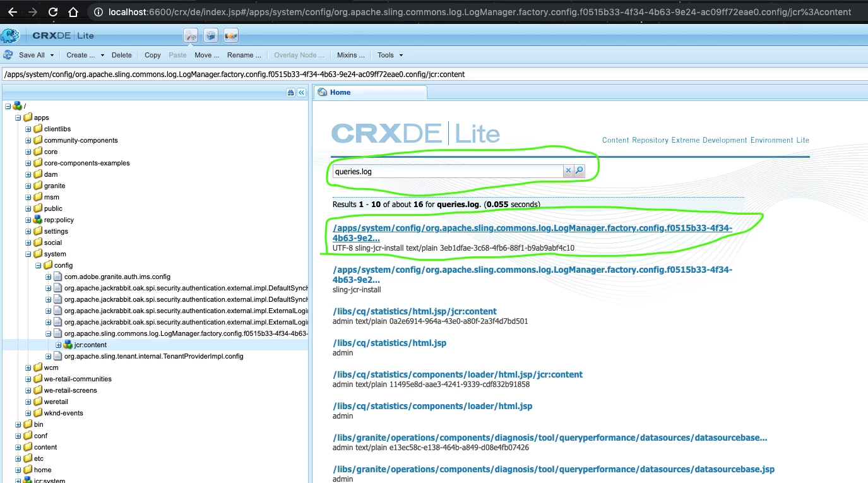Image resolution: width=868 pixels, height=483 pixels.
Task: Click Move ... in the toolbar
Action: [207, 55]
